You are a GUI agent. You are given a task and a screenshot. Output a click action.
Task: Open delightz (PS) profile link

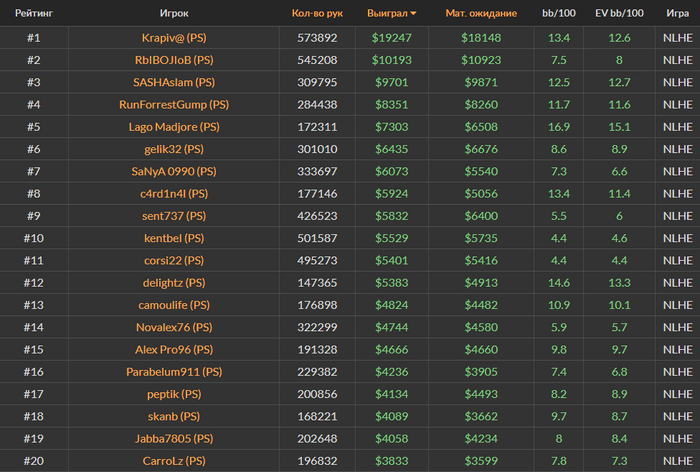pos(174,283)
